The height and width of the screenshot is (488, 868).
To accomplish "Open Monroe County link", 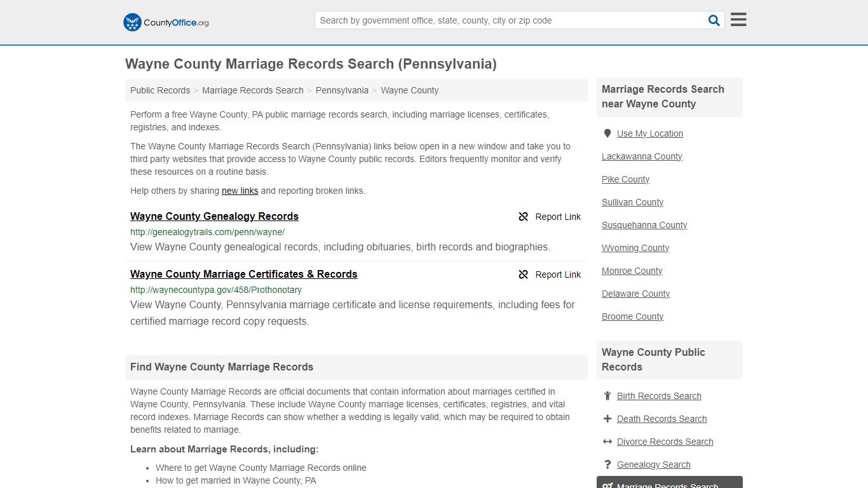I will pyautogui.click(x=632, y=271).
